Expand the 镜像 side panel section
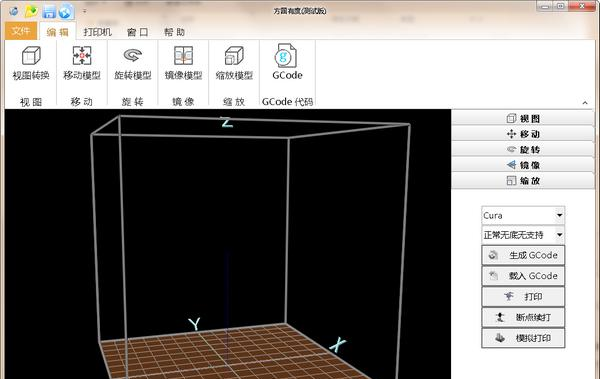The width and height of the screenshot is (600, 379). [523, 165]
